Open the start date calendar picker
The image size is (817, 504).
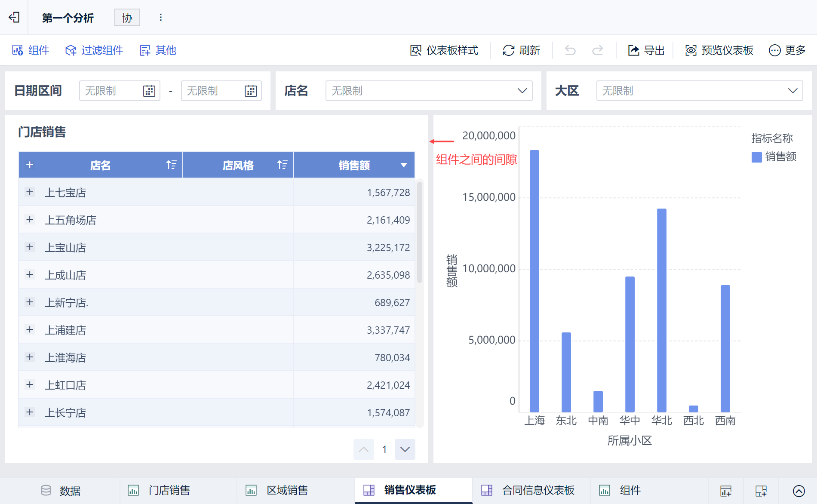[x=149, y=91]
